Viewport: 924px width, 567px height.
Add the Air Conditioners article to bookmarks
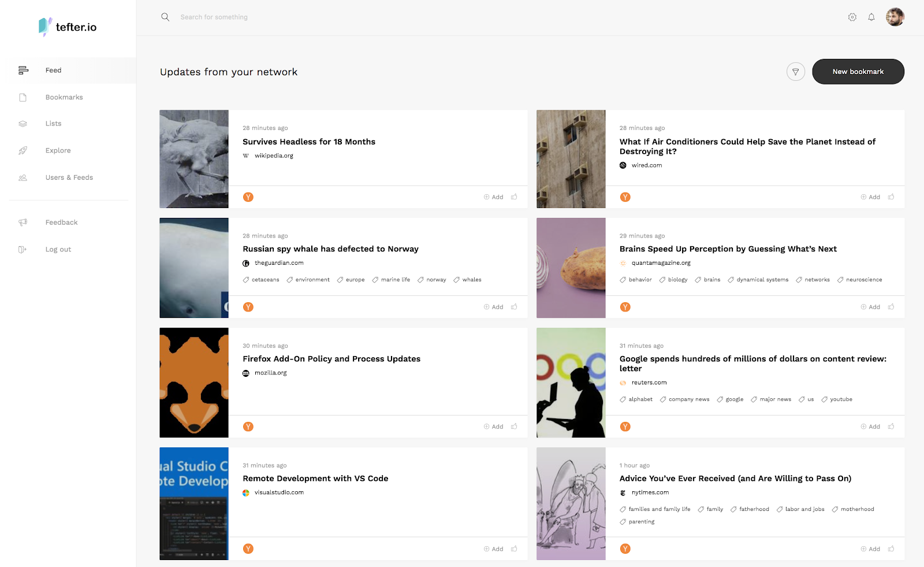point(871,197)
